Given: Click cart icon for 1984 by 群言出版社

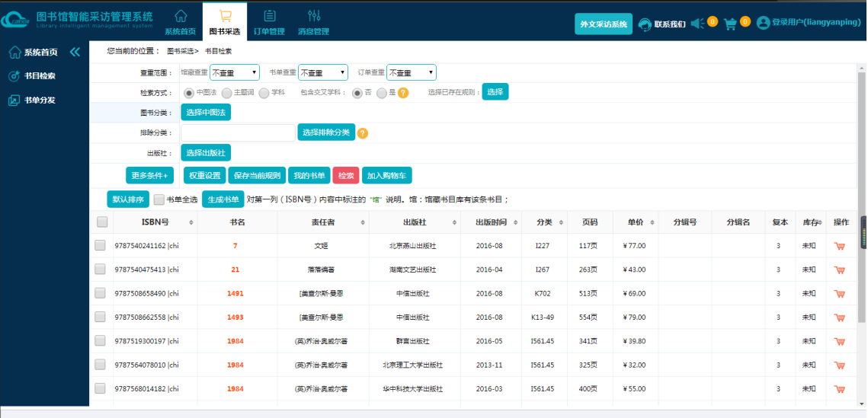Looking at the screenshot, I should click(839, 341).
